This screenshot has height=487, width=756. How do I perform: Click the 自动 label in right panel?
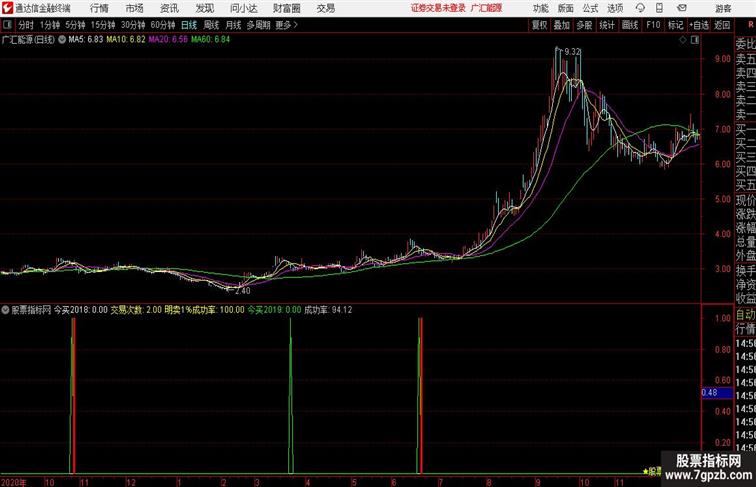[x=745, y=315]
